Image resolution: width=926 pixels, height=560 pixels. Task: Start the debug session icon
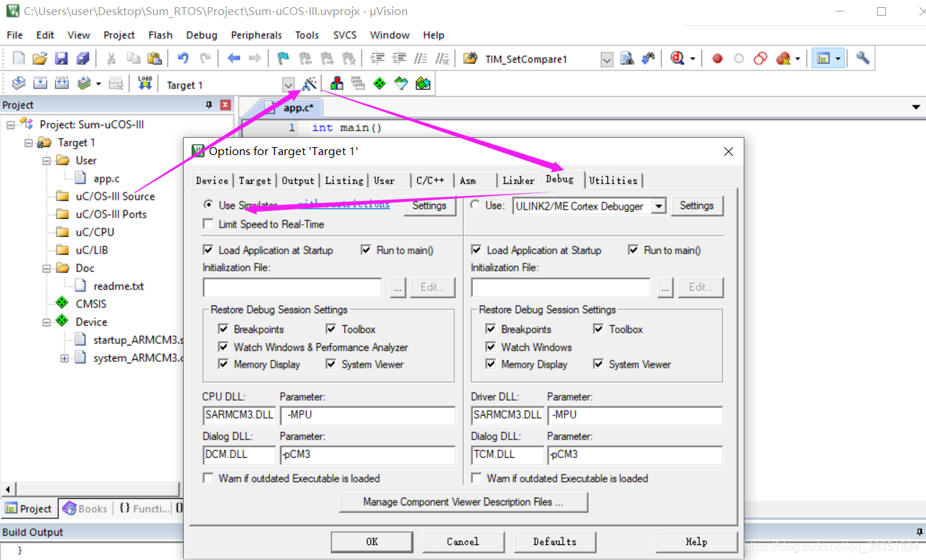[x=677, y=59]
